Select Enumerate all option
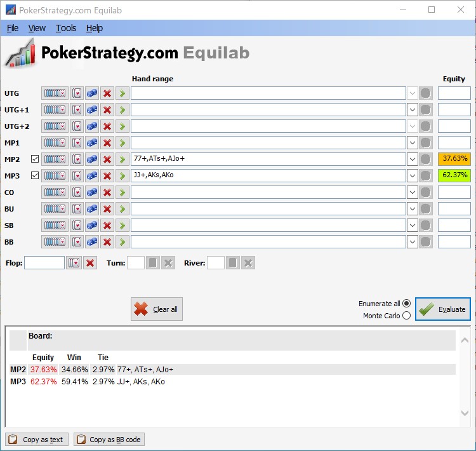Screen dimensions: 476x451 (406, 303)
